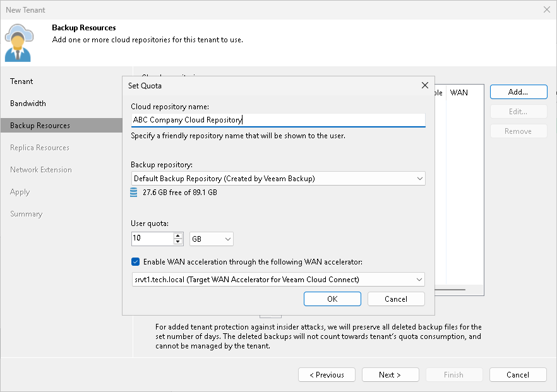
Task: Click the quota spinner down arrow
Action: click(x=179, y=241)
